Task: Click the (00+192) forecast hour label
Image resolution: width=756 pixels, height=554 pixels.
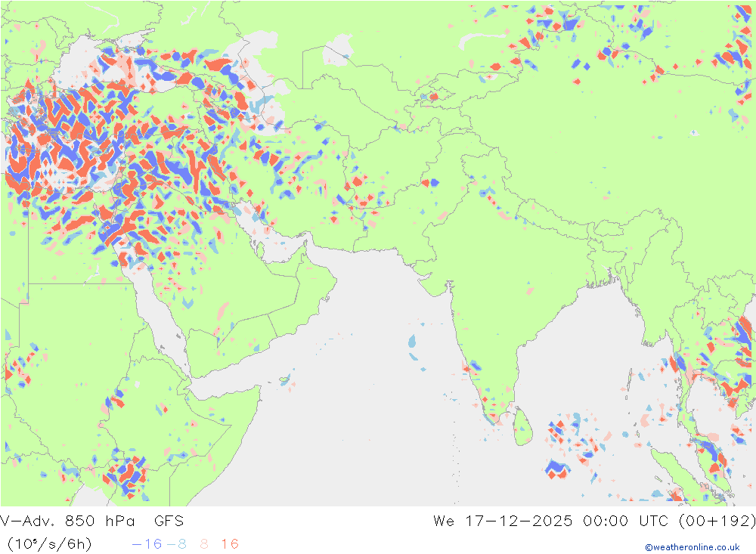Action: (717, 522)
